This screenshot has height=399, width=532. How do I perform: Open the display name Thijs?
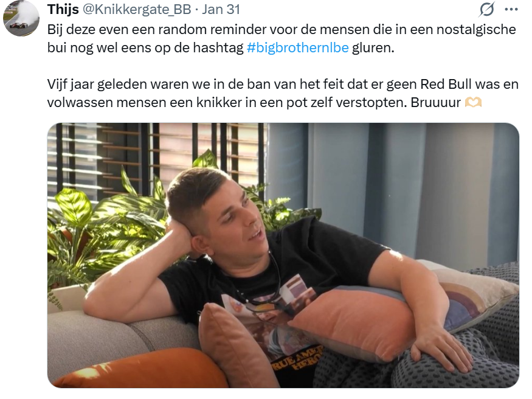pyautogui.click(x=63, y=10)
